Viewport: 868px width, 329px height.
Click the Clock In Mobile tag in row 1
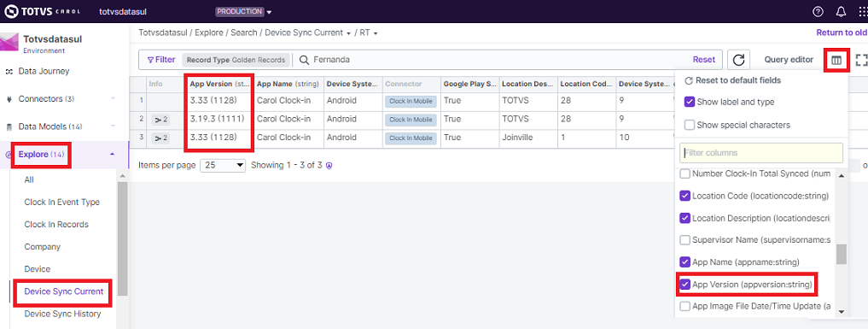411,102
